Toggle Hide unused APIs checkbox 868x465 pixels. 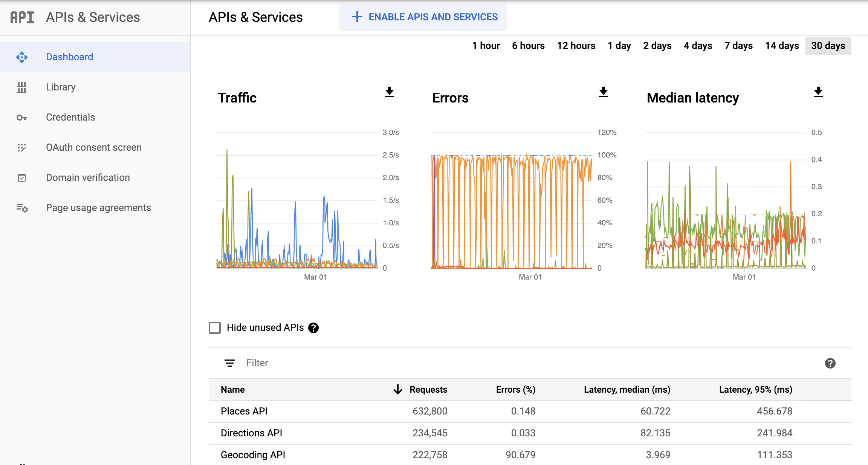tap(215, 328)
